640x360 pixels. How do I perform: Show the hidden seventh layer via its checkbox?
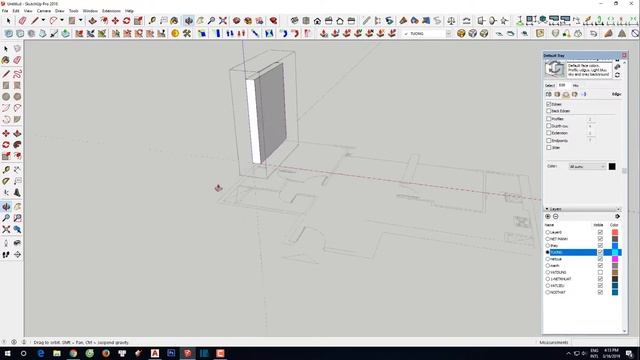coord(600,272)
